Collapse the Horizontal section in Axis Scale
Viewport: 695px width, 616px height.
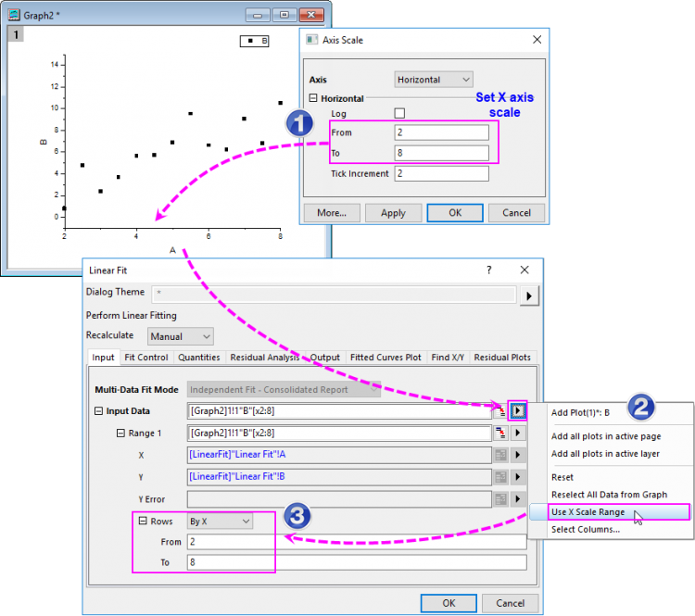tap(313, 98)
